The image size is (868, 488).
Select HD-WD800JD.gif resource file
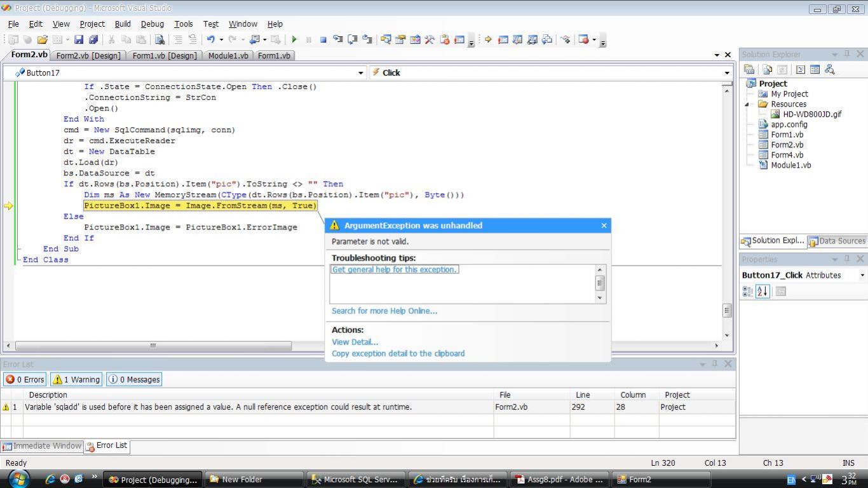pos(812,114)
